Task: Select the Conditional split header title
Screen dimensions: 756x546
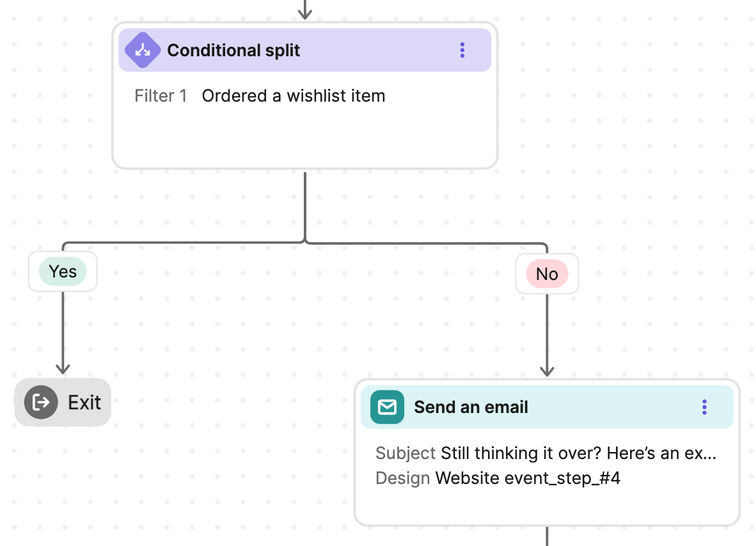Action: click(233, 50)
